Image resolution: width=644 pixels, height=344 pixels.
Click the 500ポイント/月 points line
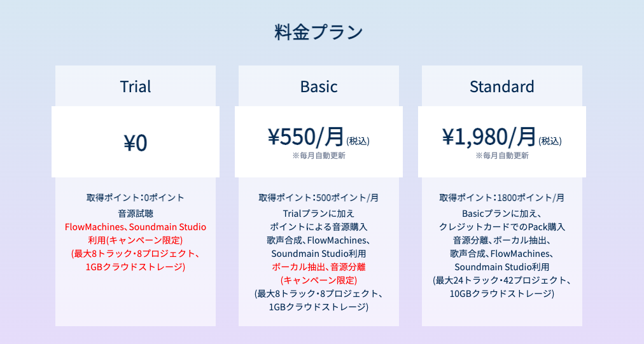[x=319, y=198]
